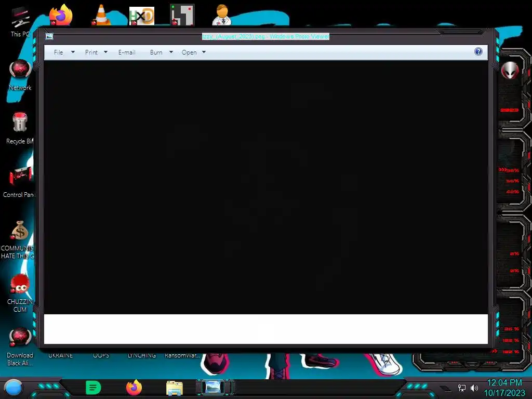
Task: Open the money bag desktop shortcut
Action: [x=19, y=240]
